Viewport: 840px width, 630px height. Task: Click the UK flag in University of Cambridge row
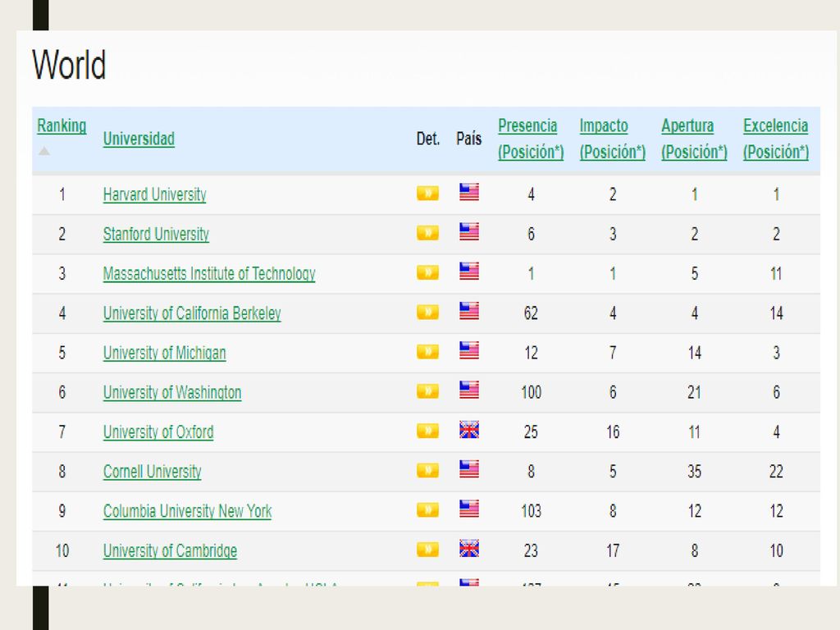click(x=468, y=549)
